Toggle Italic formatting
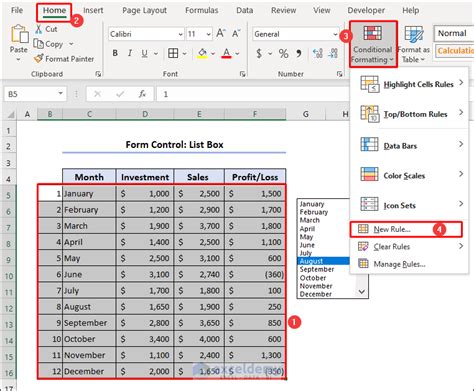474x391 pixels. 130,53
